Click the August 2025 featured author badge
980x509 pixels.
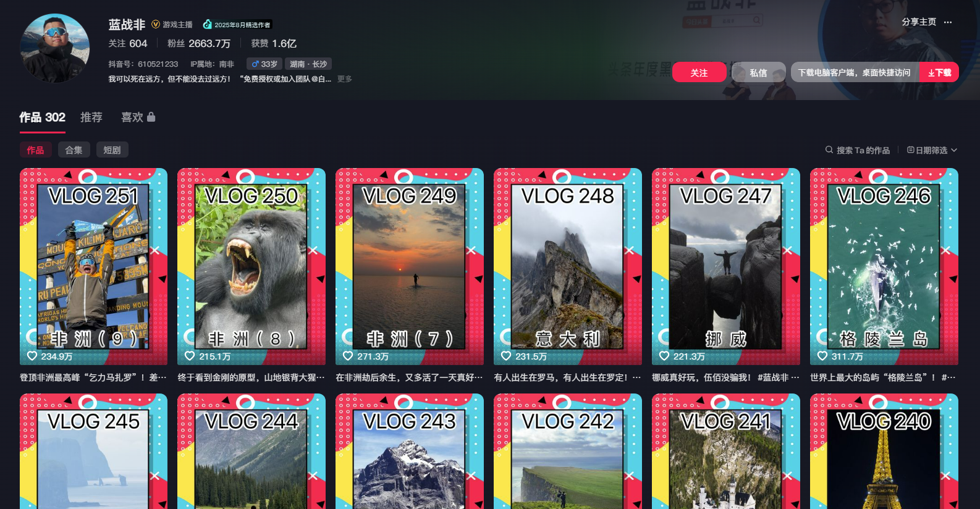click(x=238, y=25)
